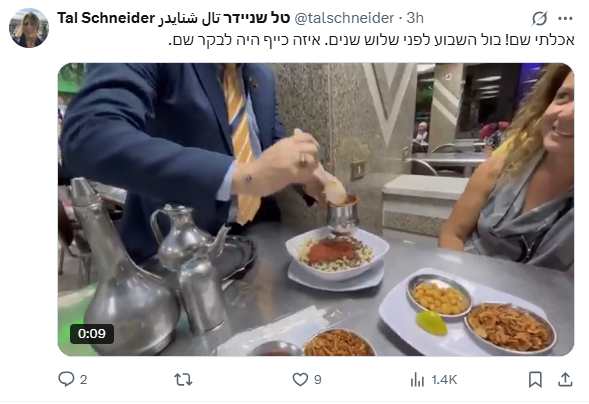
Task: Click the likes count of 9
Action: (x=318, y=380)
